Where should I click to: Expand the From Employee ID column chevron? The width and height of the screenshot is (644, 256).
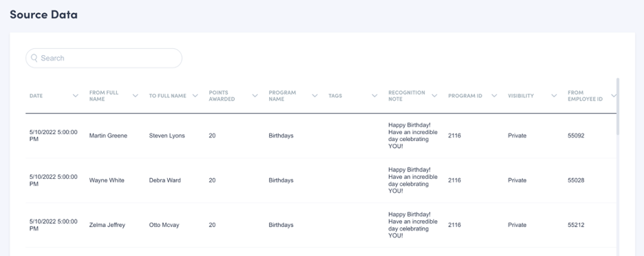(614, 96)
